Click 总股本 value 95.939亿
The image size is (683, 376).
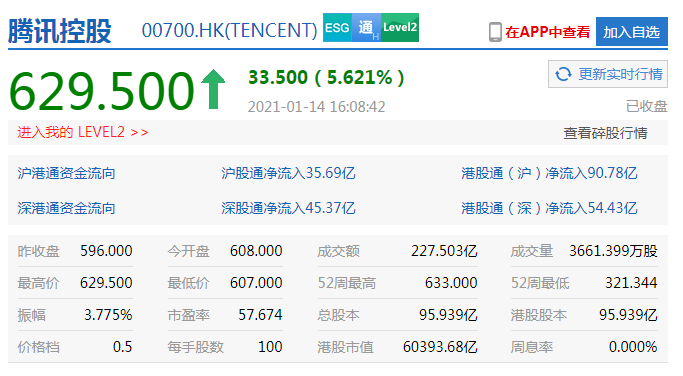click(448, 315)
